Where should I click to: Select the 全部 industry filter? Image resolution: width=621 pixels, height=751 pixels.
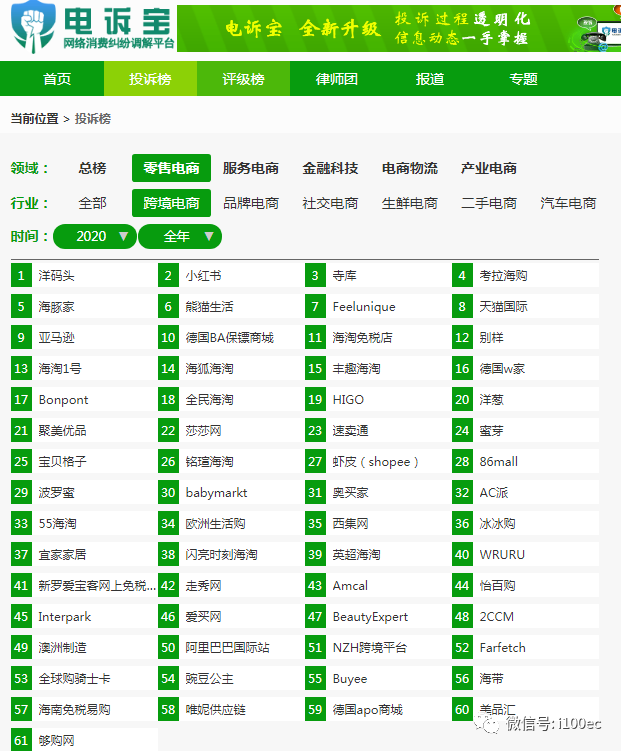(x=92, y=203)
